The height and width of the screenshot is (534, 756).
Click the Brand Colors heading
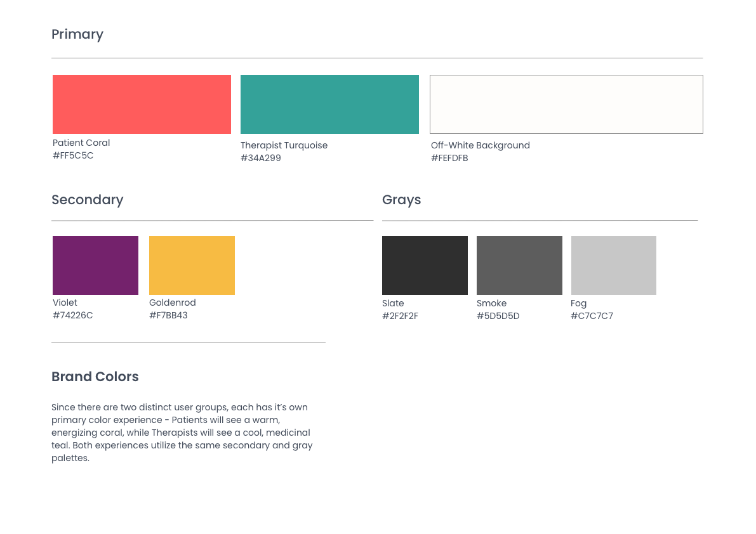click(x=95, y=377)
